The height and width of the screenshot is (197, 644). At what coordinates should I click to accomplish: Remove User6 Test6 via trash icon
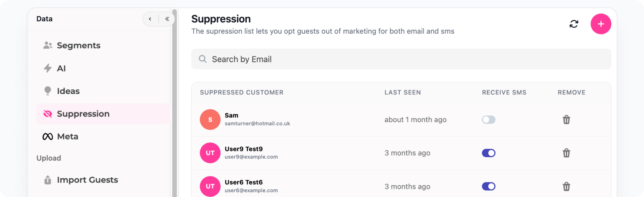[566, 186]
